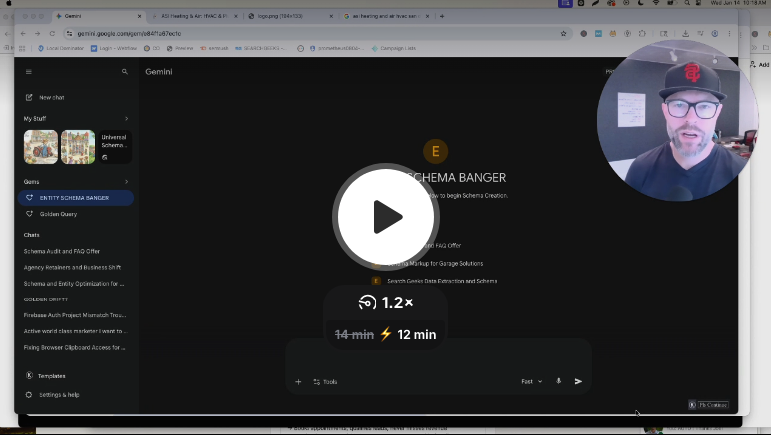Open site information icon in address bar

pyautogui.click(x=69, y=33)
